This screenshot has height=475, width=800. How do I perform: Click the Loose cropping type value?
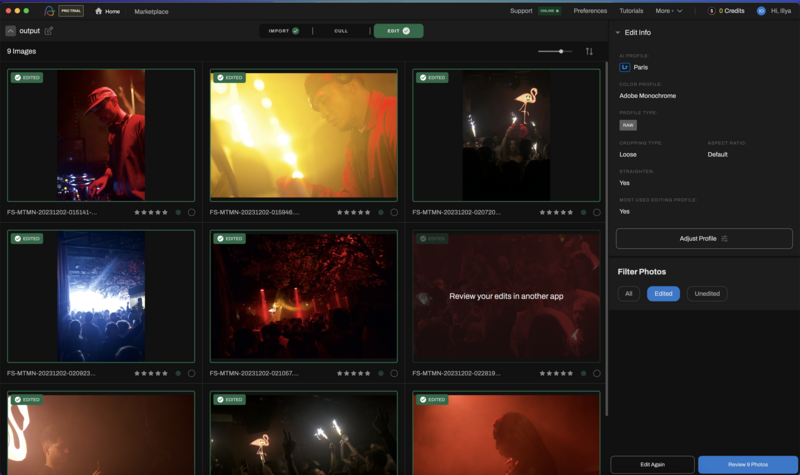(628, 155)
